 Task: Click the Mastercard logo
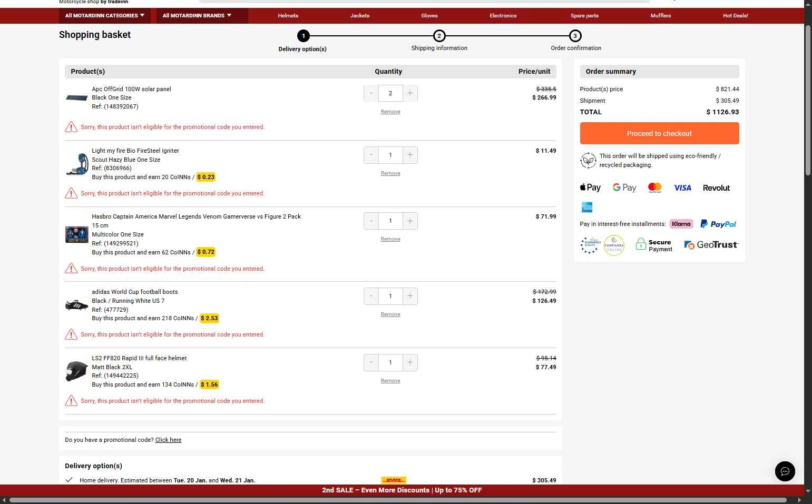point(654,188)
